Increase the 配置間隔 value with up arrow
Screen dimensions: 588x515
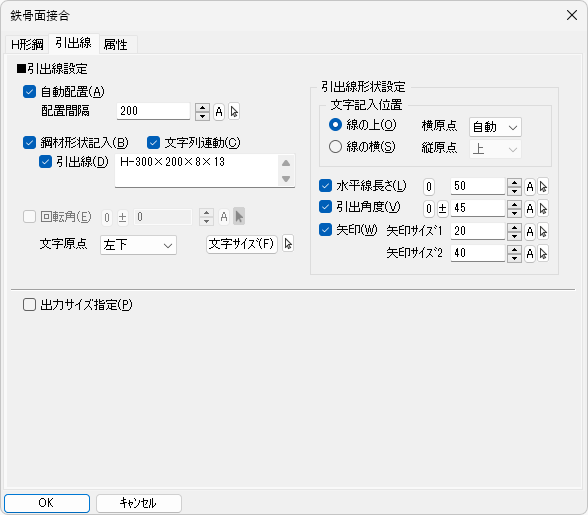coord(202,107)
